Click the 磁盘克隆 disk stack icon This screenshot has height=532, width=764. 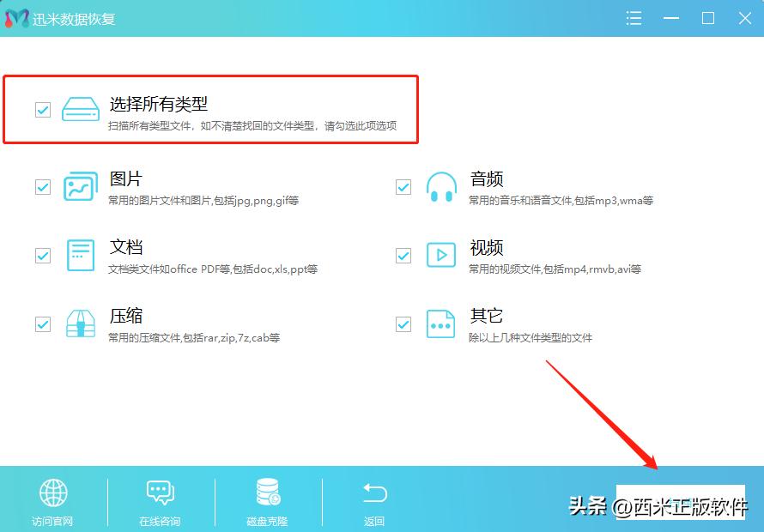click(266, 492)
